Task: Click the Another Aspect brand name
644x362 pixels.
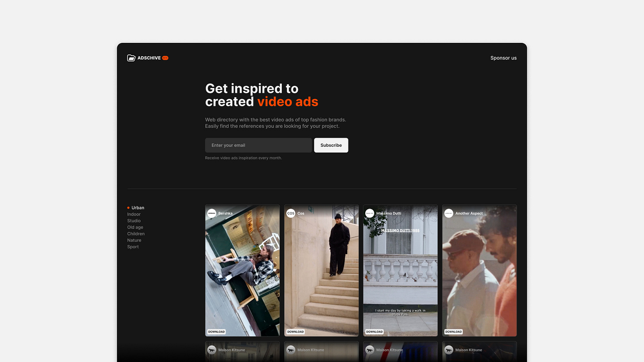Action: pos(469,213)
